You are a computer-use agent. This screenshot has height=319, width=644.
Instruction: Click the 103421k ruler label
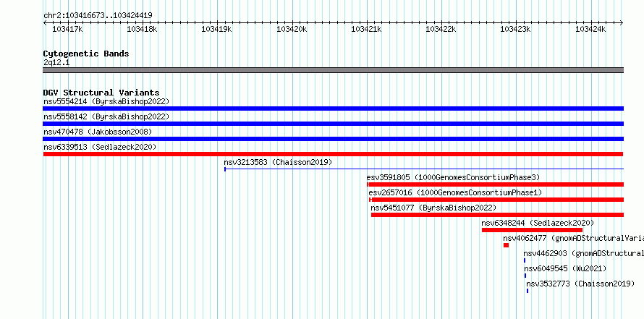[366, 30]
